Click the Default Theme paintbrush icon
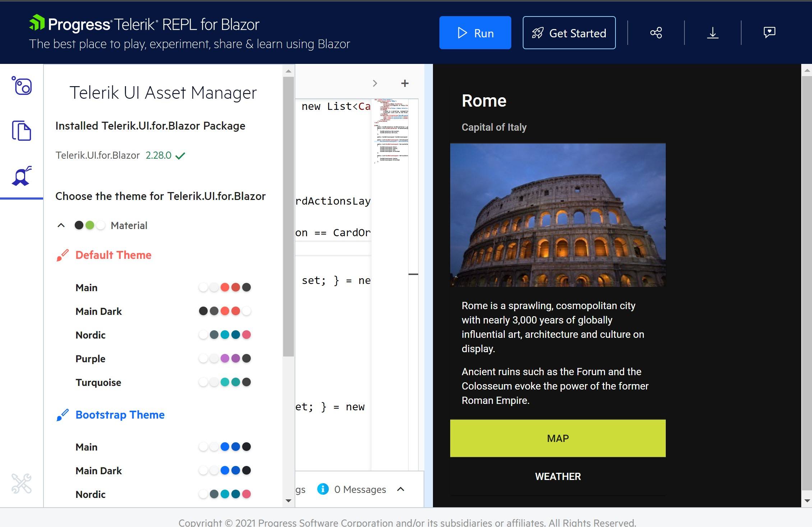The height and width of the screenshot is (527, 812). coord(63,255)
